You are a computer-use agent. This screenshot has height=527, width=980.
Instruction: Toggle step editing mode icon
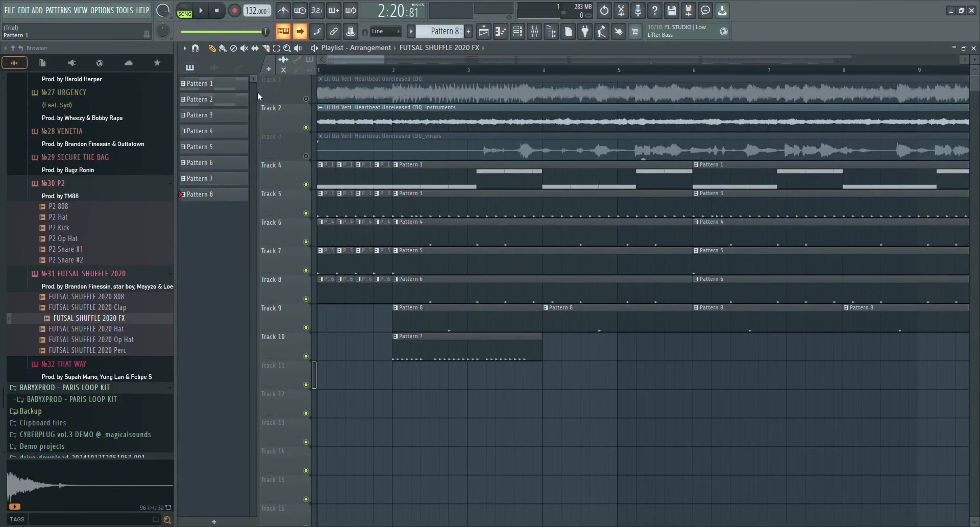[334, 10]
